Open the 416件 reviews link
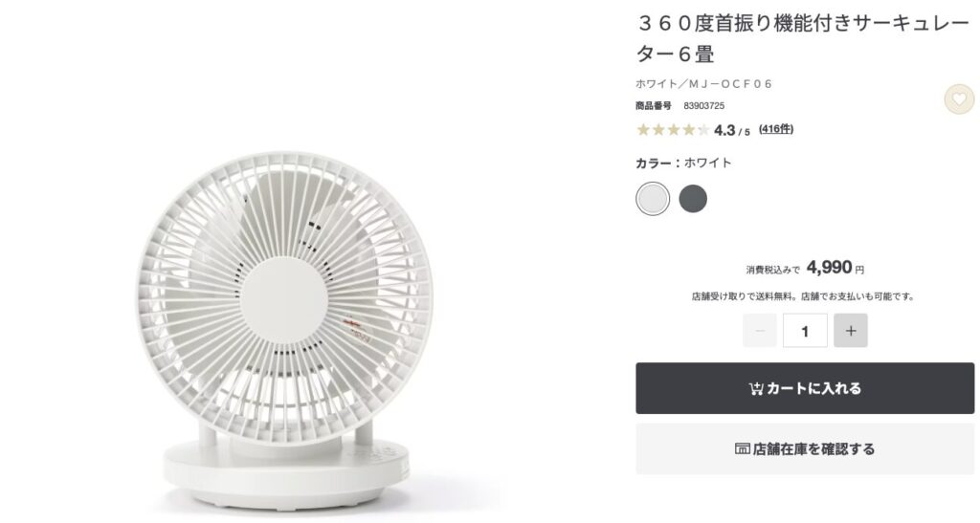980x523 pixels. click(x=776, y=129)
